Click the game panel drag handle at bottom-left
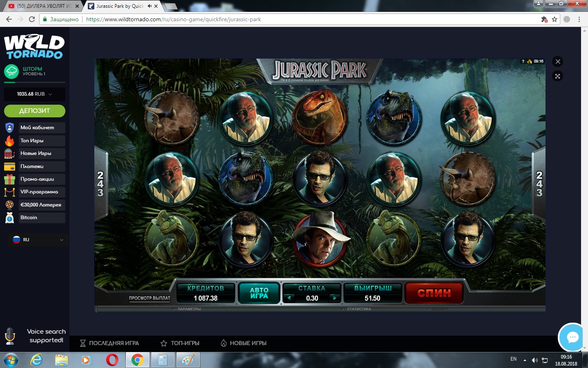 pos(96,309)
